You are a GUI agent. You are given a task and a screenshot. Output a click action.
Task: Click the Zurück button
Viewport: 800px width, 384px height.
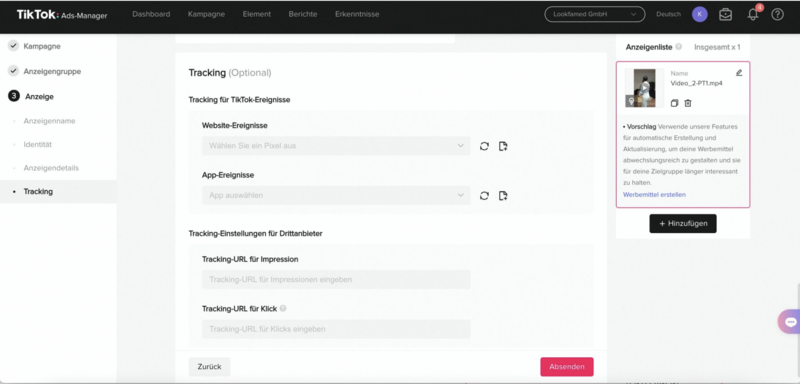click(x=209, y=367)
